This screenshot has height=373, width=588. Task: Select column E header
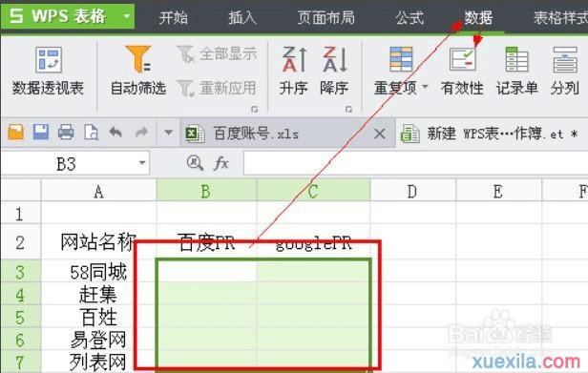click(x=498, y=191)
